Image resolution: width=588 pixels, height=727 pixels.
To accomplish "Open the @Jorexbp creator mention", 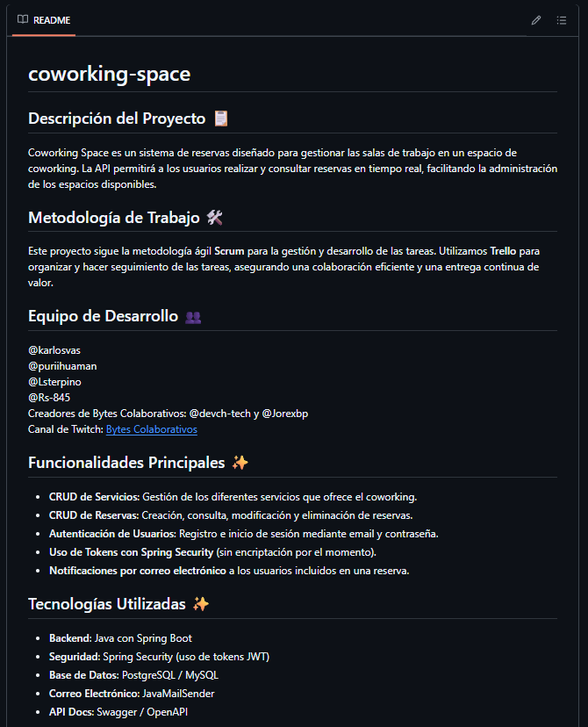I will (x=291, y=414).
